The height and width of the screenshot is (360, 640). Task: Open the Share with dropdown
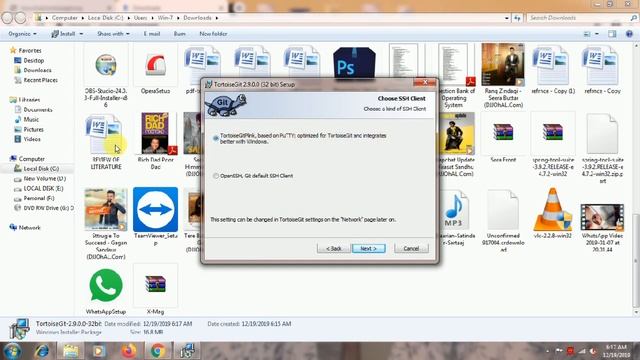point(113,34)
